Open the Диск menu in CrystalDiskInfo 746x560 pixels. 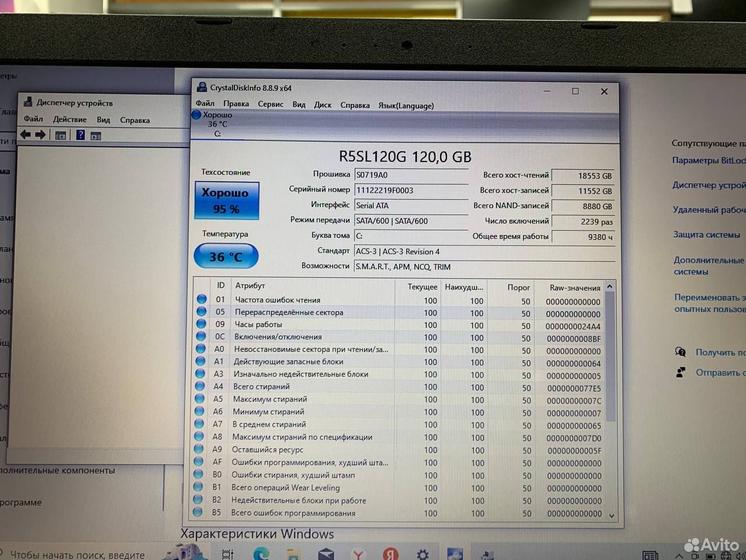(322, 105)
